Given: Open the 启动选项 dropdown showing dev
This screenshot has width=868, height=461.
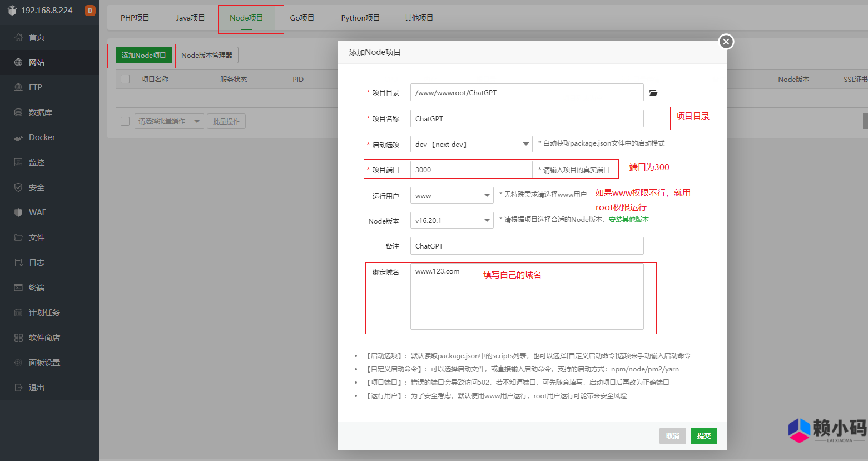Looking at the screenshot, I should point(471,143).
